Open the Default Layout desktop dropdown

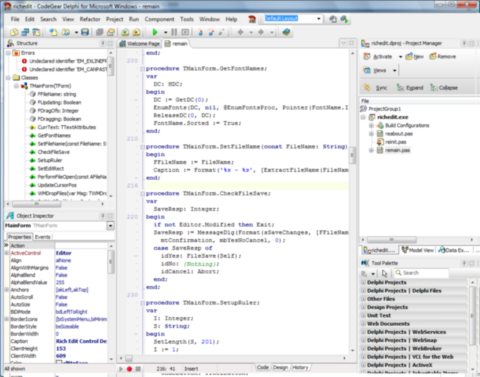319,19
